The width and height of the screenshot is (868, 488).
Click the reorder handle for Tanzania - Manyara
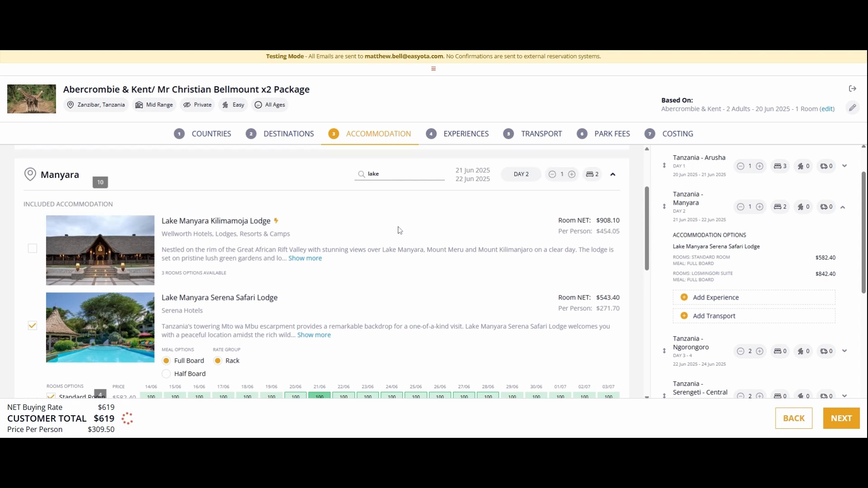(x=664, y=206)
